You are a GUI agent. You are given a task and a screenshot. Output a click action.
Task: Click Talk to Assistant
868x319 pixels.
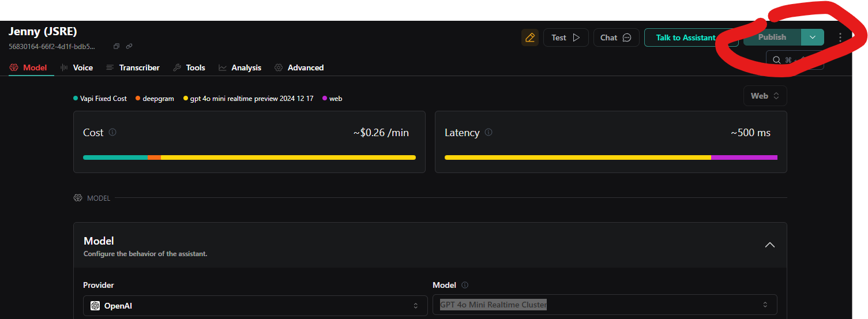[691, 37]
